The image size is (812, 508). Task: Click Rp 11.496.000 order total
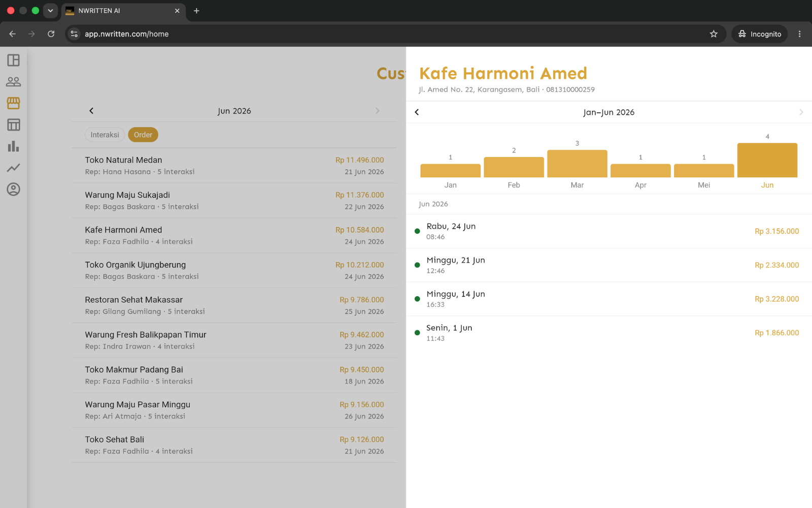359,160
